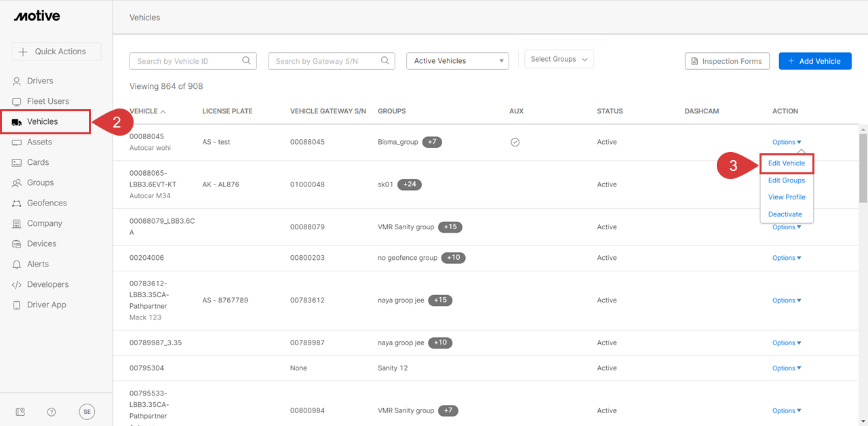Expand +15 badge for row 00783612
Image resolution: width=868 pixels, height=426 pixels.
pyautogui.click(x=440, y=300)
